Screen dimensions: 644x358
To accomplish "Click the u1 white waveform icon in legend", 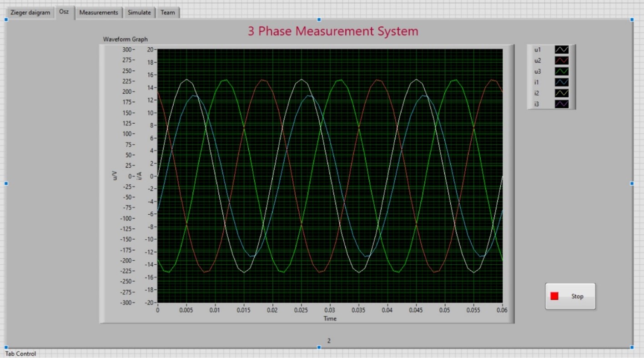I will tap(561, 50).
